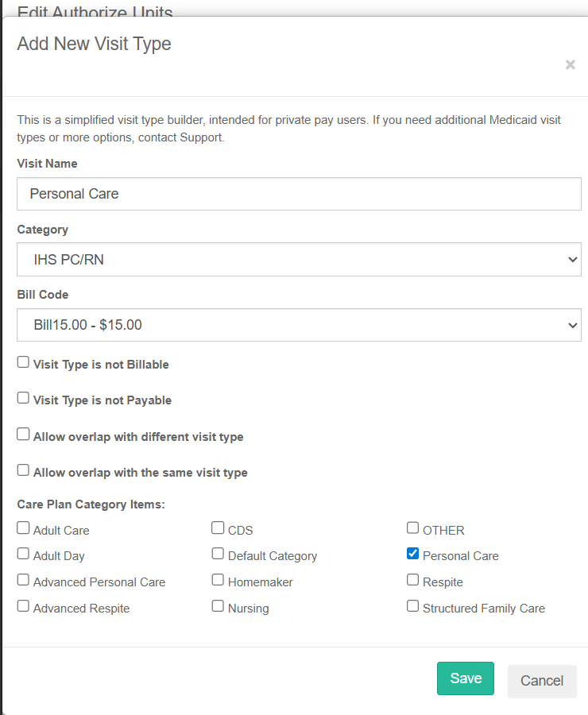Tick Allow overlap with the same visit type
The width and height of the screenshot is (588, 715).
(x=24, y=471)
